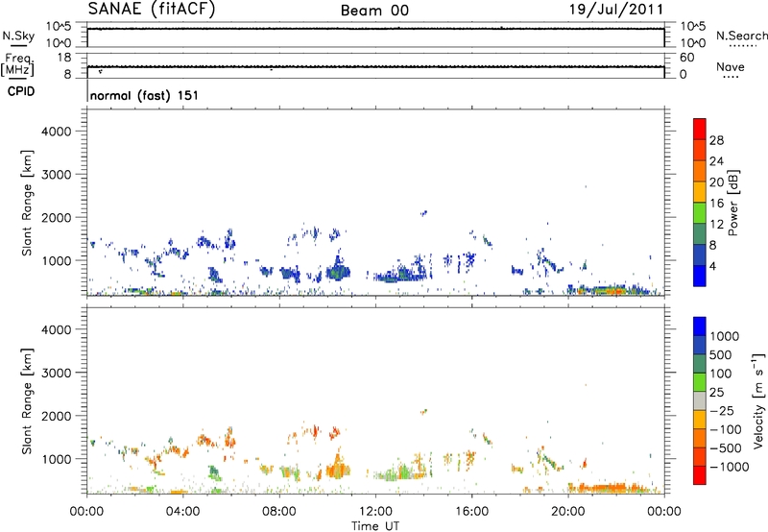Pick the red bottom segment of velocity colorbar
The height and width of the screenshot is (532, 768).
click(x=700, y=475)
